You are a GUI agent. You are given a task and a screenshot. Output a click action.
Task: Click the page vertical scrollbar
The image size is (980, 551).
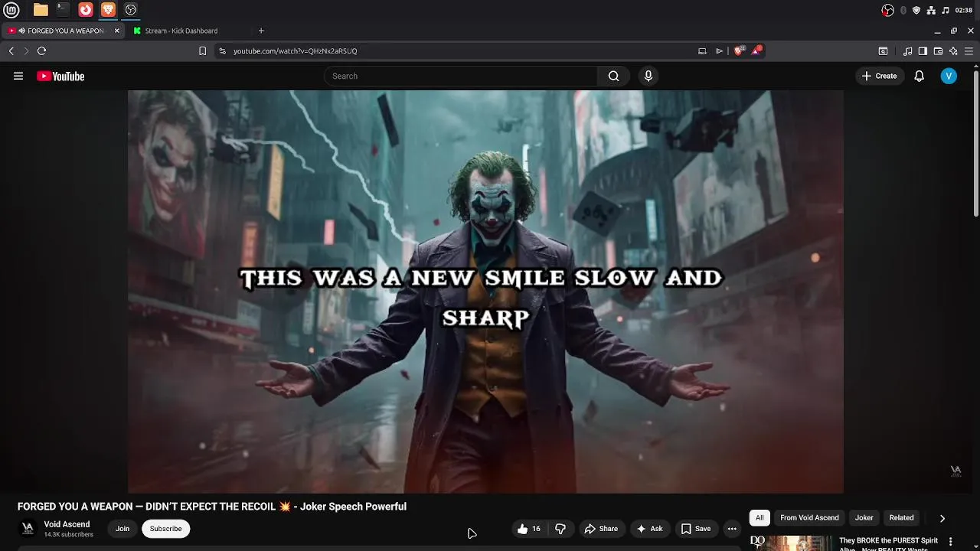pos(975,145)
